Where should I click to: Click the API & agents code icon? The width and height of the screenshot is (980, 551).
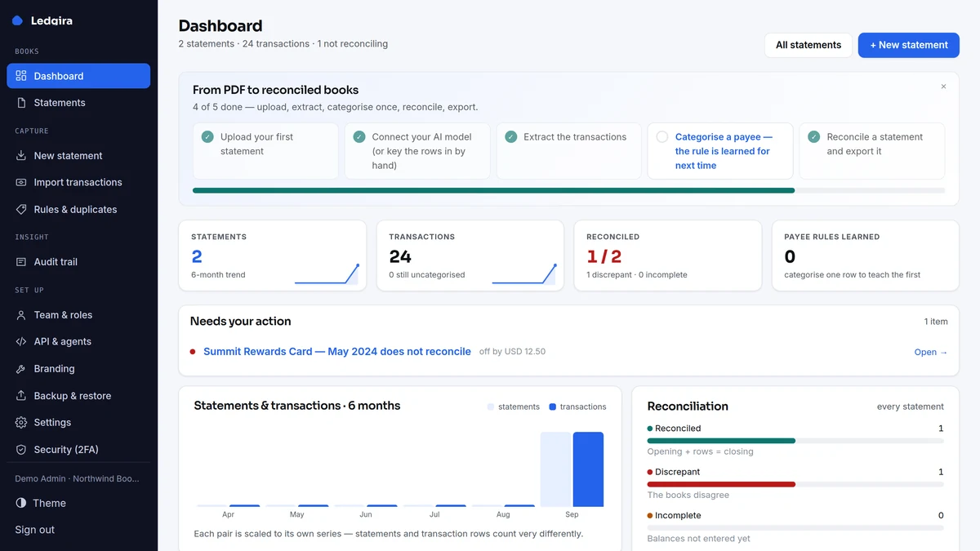point(21,342)
